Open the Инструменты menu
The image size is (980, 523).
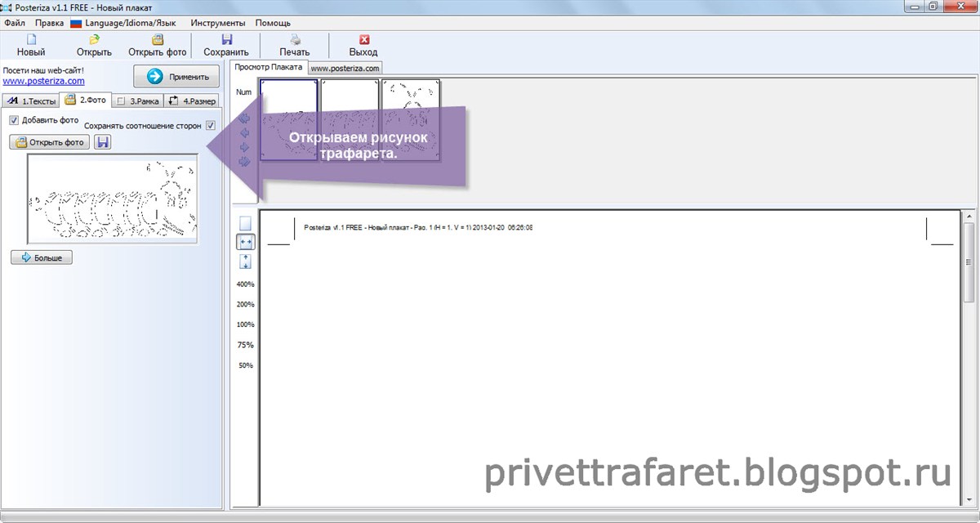click(217, 24)
